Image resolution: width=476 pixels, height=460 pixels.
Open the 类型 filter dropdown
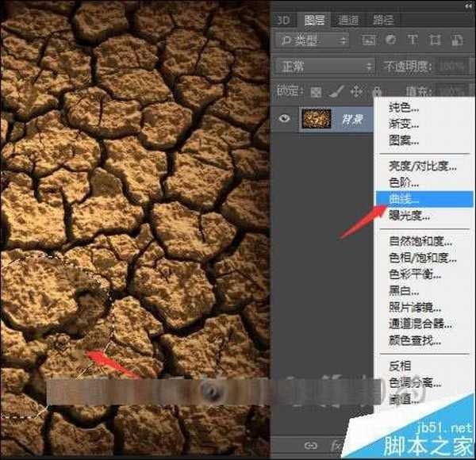pos(311,40)
